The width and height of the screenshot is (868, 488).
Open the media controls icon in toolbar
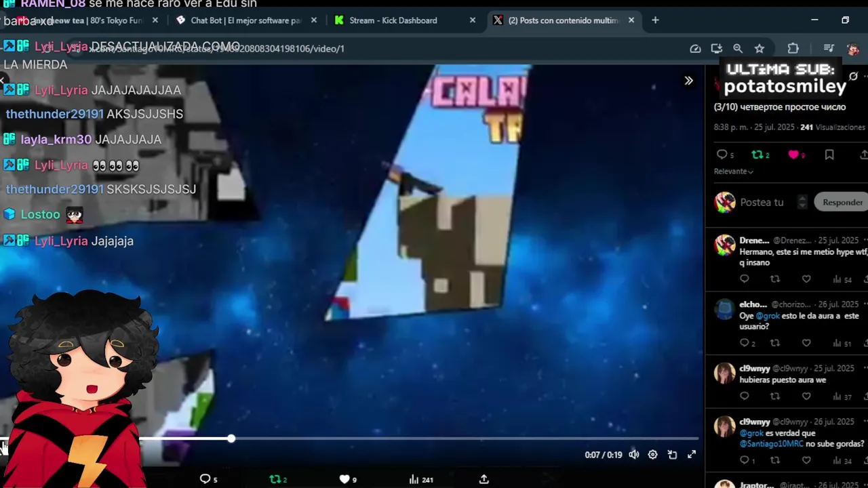coord(829,48)
